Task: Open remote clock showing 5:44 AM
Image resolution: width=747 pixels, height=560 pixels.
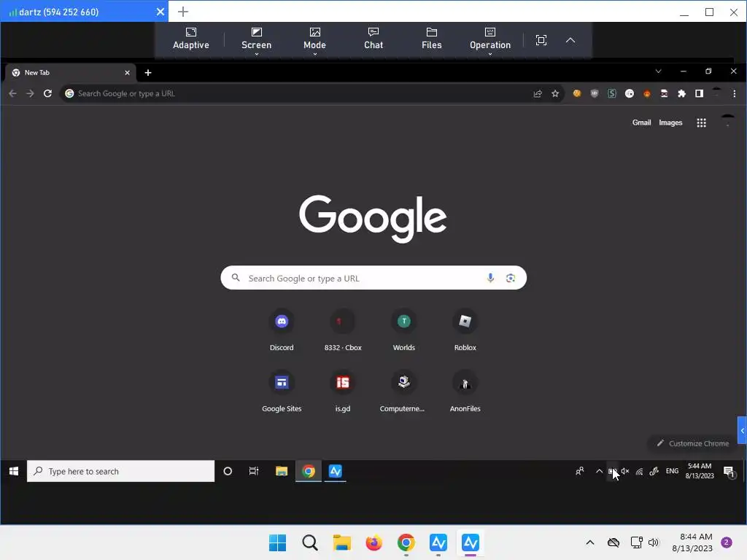Action: tap(700, 470)
